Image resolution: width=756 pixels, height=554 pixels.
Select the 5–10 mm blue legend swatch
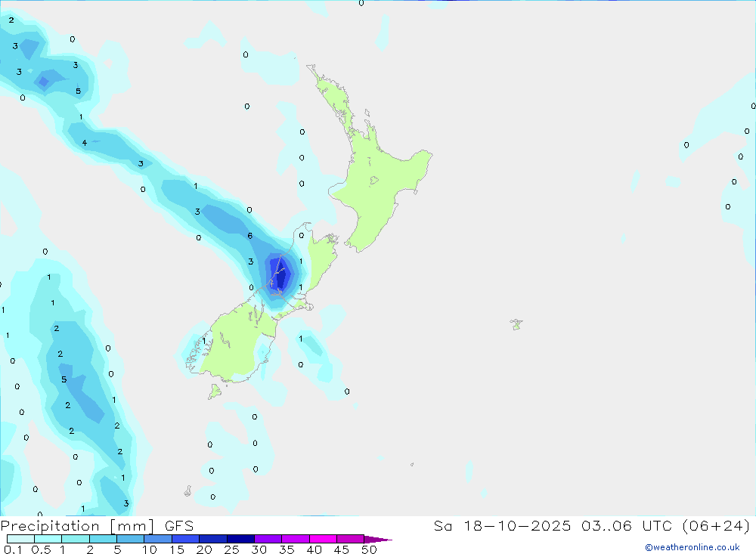tap(131, 539)
